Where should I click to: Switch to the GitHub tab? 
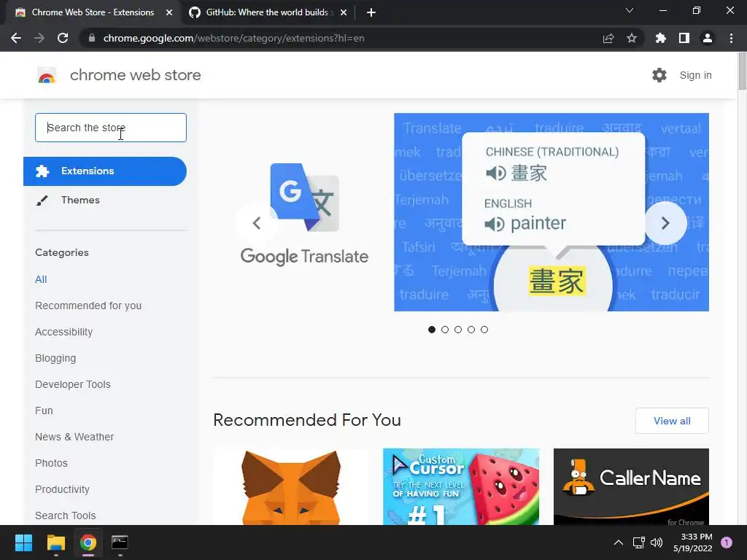(269, 12)
